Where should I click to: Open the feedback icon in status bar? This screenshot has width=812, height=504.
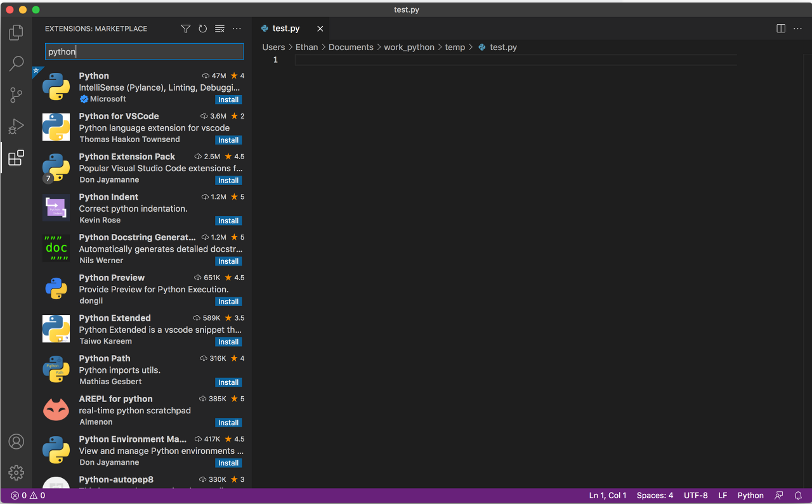tap(779, 496)
